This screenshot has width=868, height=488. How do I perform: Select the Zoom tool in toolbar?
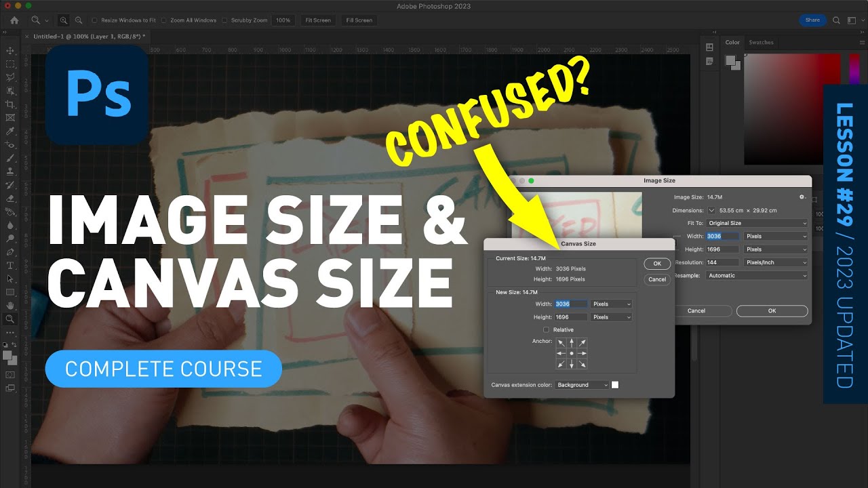click(x=10, y=319)
